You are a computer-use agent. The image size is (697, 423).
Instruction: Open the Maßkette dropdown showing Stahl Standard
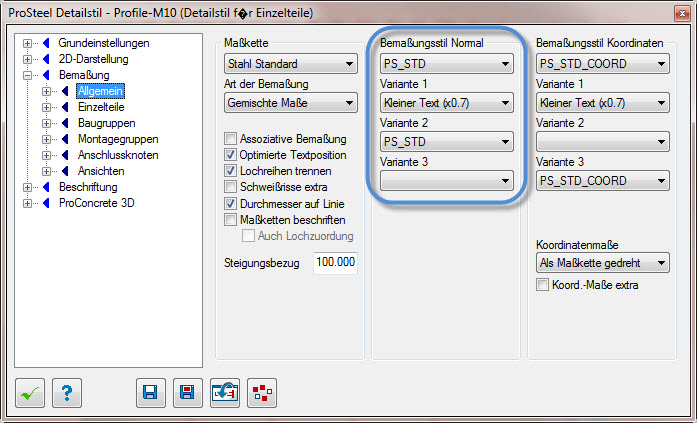tap(291, 64)
